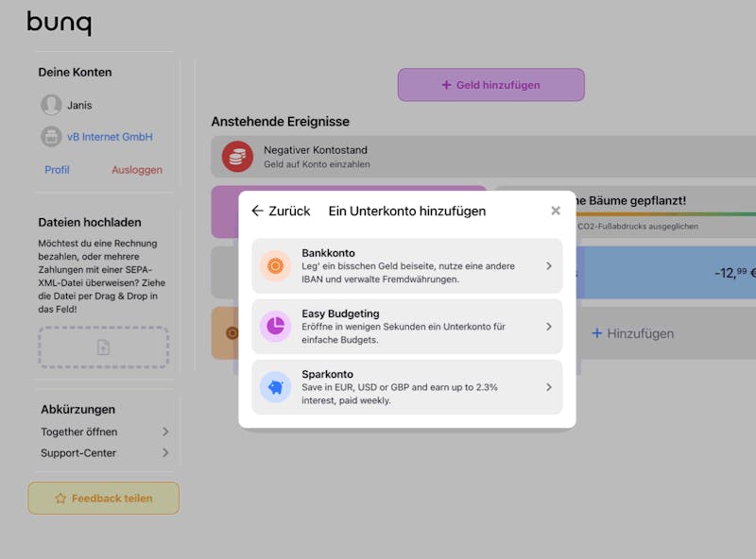The height and width of the screenshot is (559, 756).
Task: Open the Negativer Kontostand event
Action: click(x=484, y=156)
